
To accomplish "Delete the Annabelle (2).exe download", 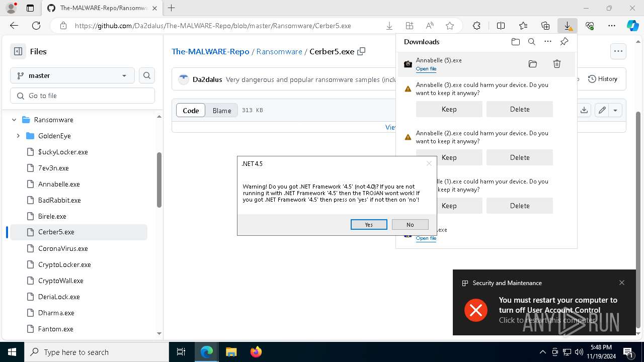I will (x=520, y=157).
